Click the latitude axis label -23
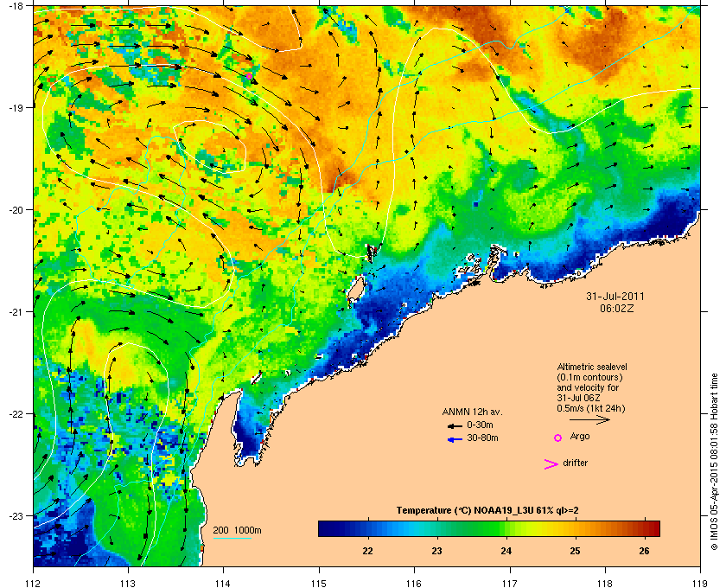This screenshot has height=588, width=726. [x=16, y=515]
